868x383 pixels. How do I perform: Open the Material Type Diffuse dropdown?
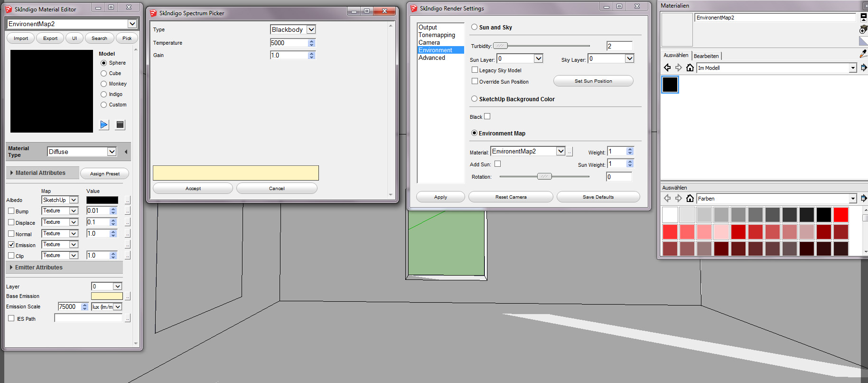[112, 152]
